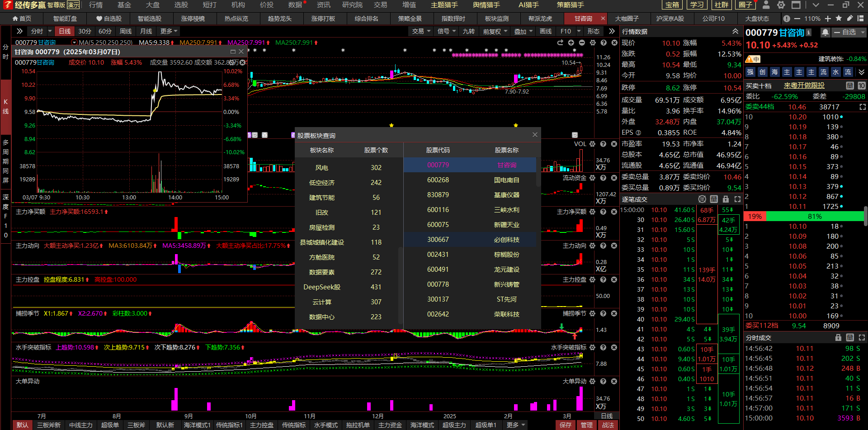Viewport: 868px width, 430px height.
Task: Click the 战法 button at bottom right
Action: point(608,425)
